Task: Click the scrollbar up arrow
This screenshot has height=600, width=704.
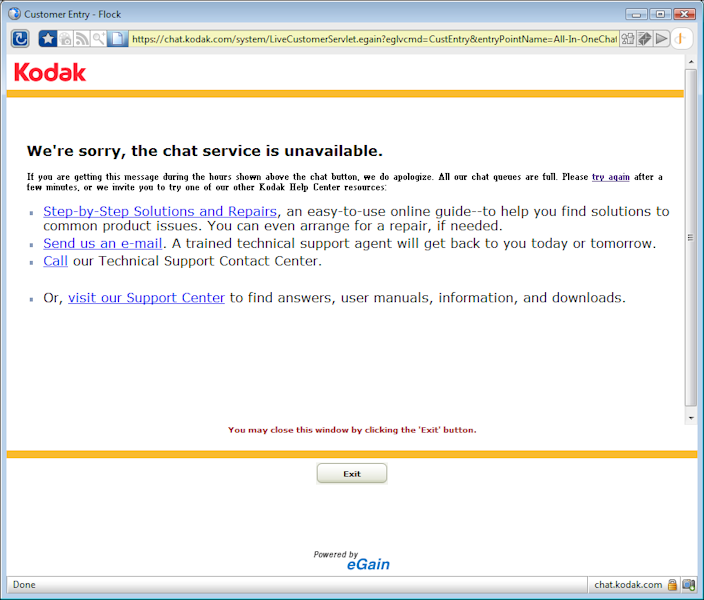Action: 691,62
